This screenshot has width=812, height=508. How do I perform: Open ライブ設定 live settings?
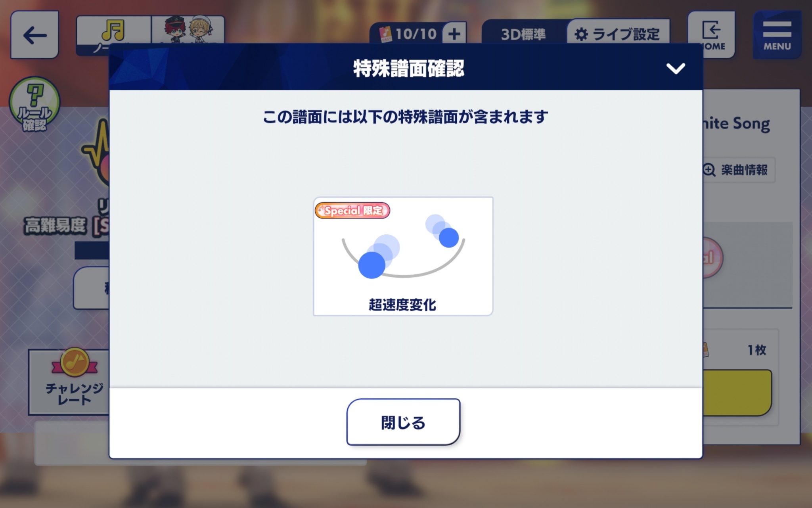pyautogui.click(x=619, y=33)
